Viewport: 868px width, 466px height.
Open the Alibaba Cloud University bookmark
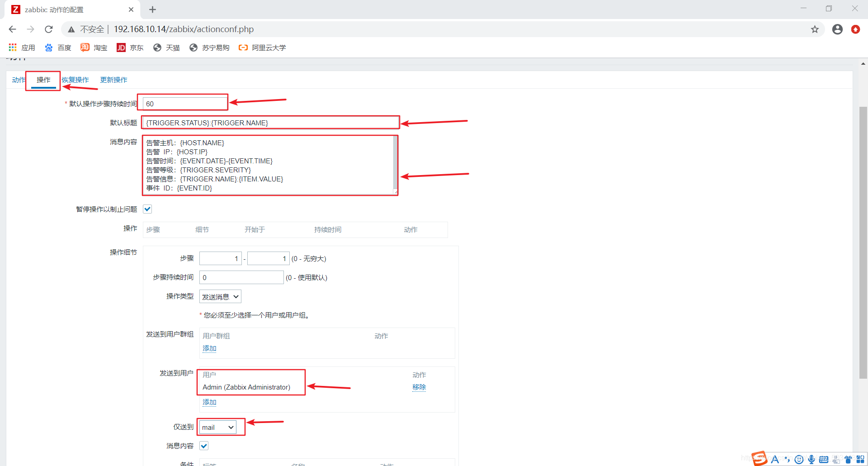point(262,48)
